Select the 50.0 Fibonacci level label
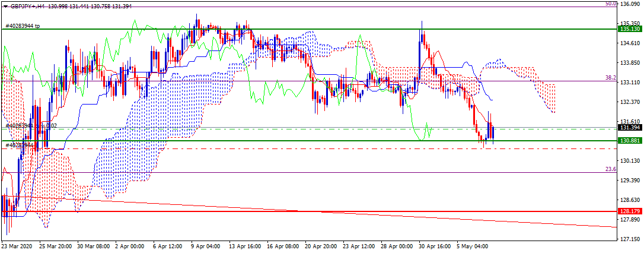644x253 pixels. pos(611,4)
